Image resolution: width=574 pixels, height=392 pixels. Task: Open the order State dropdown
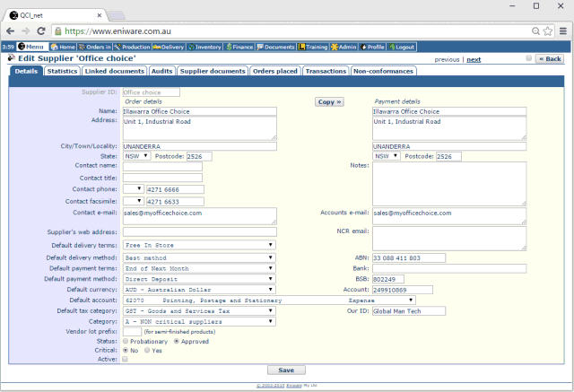(136, 156)
